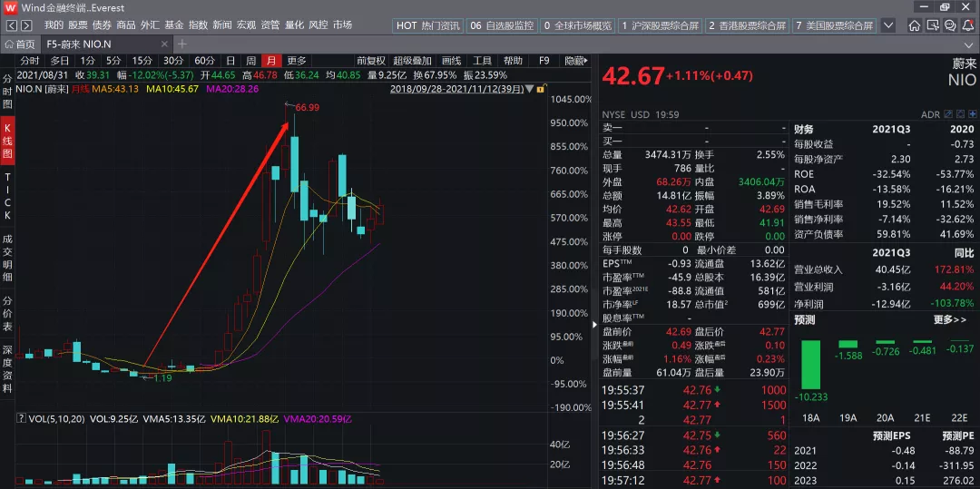The height and width of the screenshot is (489, 980).
Task: Click the Wind terminal logo icon
Action: (11, 8)
